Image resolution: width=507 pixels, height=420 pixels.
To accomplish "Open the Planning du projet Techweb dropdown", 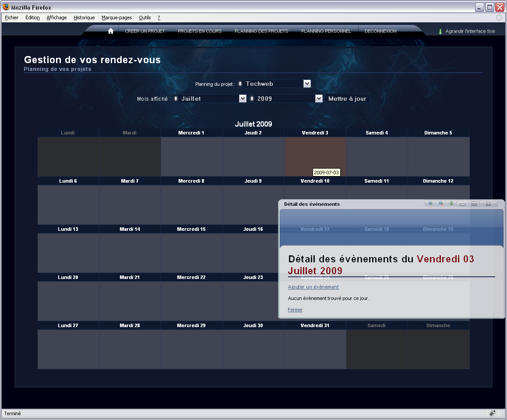I will (x=307, y=84).
